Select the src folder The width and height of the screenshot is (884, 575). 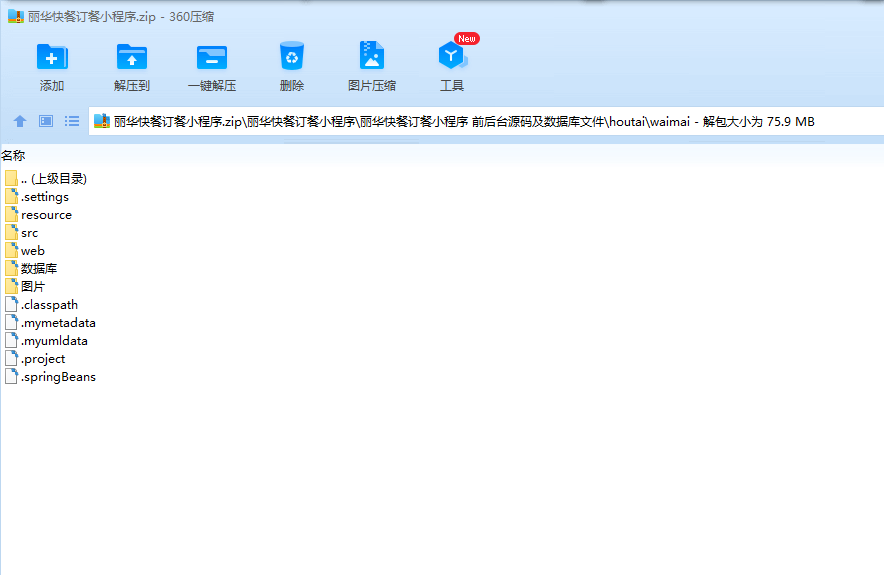coord(21,233)
